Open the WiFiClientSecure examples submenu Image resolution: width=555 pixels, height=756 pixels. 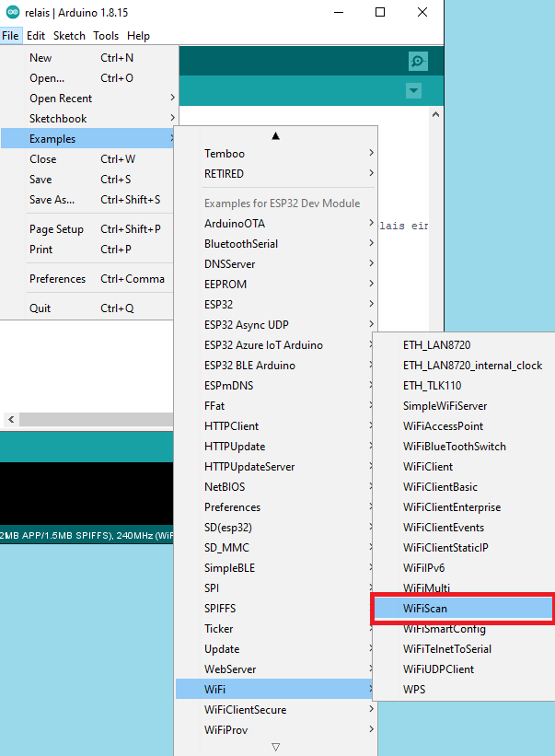(275, 710)
